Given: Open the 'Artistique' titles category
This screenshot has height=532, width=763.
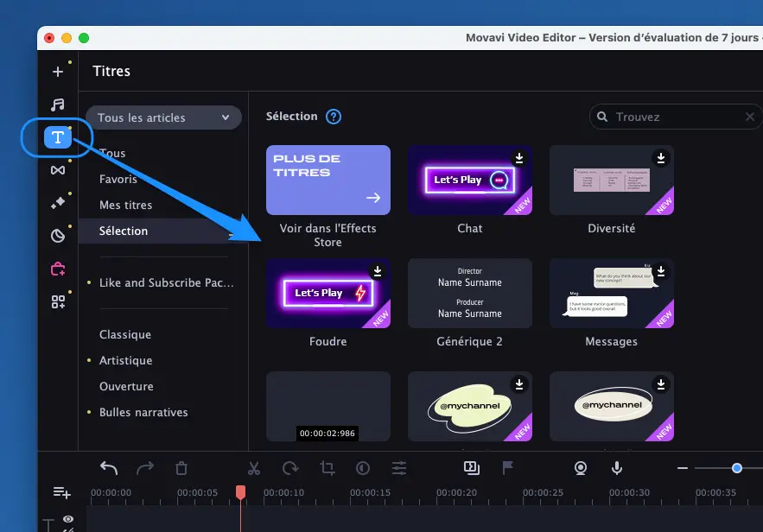Looking at the screenshot, I should [x=125, y=361].
